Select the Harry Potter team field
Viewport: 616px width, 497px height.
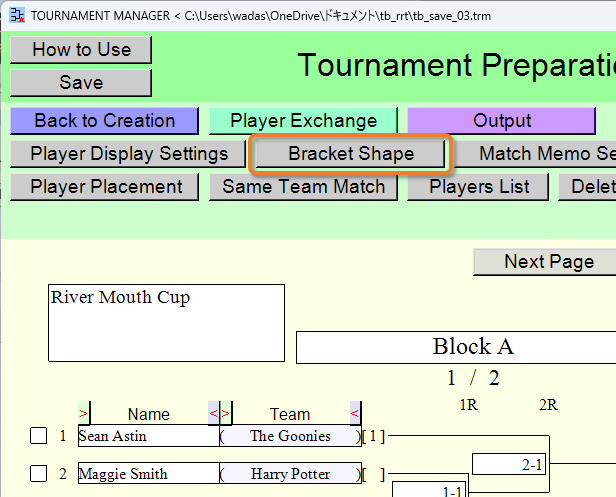pos(290,473)
